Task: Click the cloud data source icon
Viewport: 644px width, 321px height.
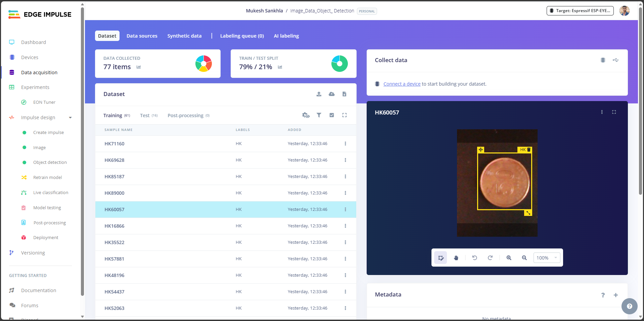Action: pos(332,94)
